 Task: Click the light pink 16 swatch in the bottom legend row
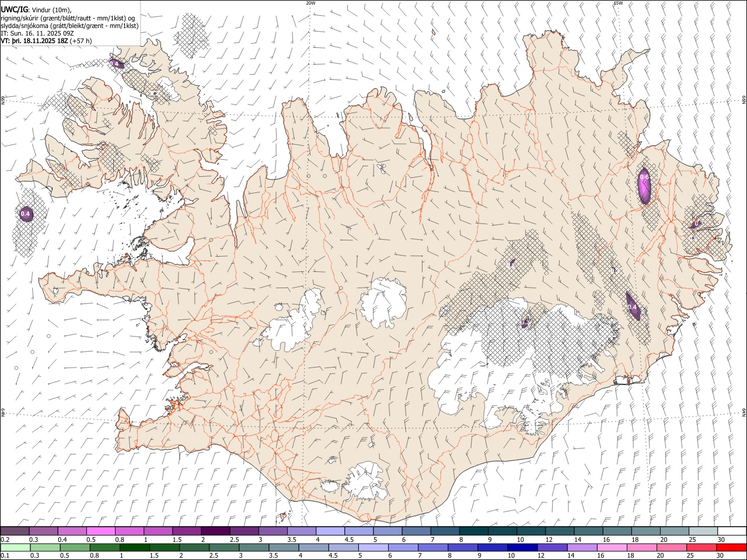click(x=612, y=548)
